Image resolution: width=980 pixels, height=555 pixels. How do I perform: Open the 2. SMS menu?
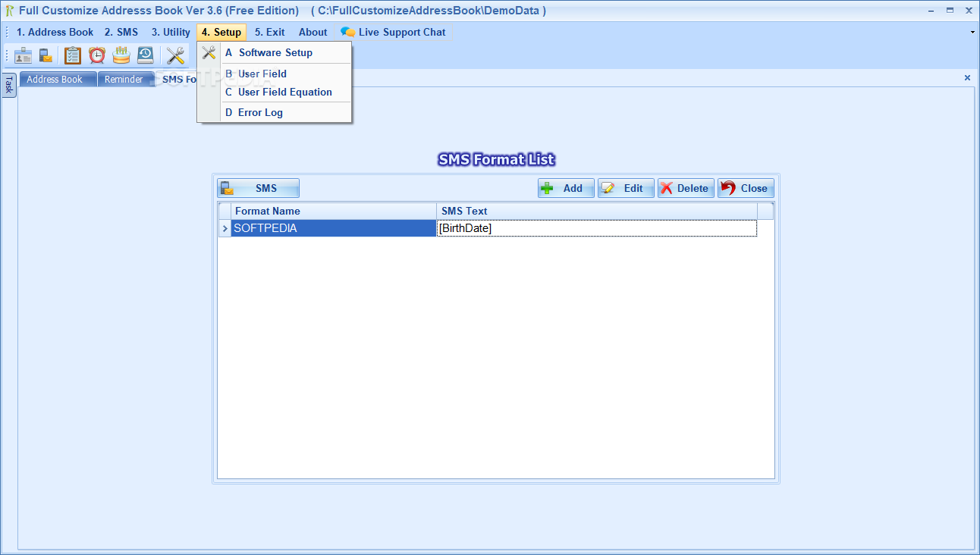click(x=121, y=32)
